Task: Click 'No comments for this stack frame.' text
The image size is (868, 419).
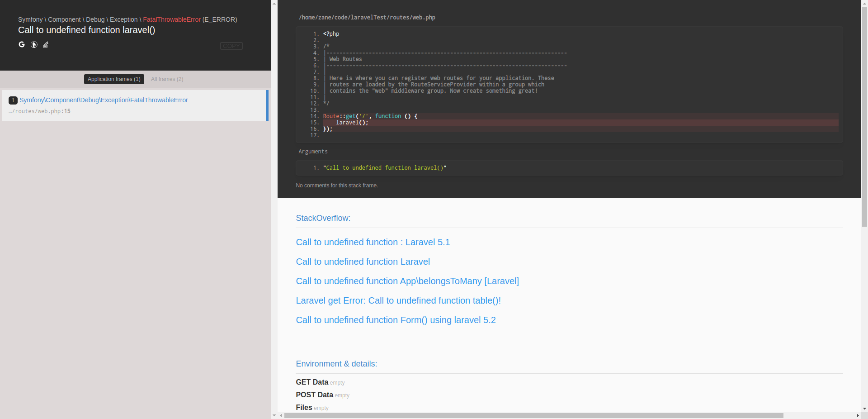Action: (337, 186)
